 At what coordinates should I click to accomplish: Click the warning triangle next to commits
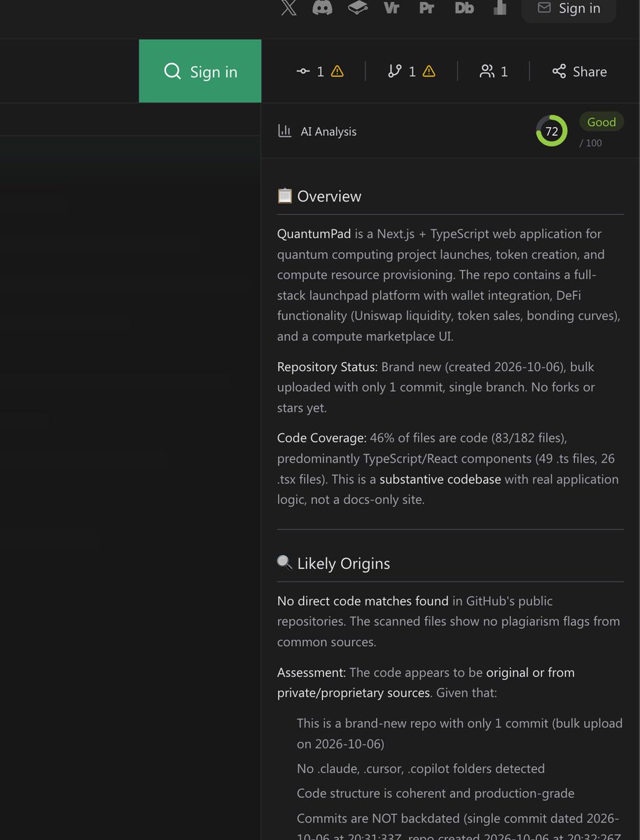click(x=337, y=71)
